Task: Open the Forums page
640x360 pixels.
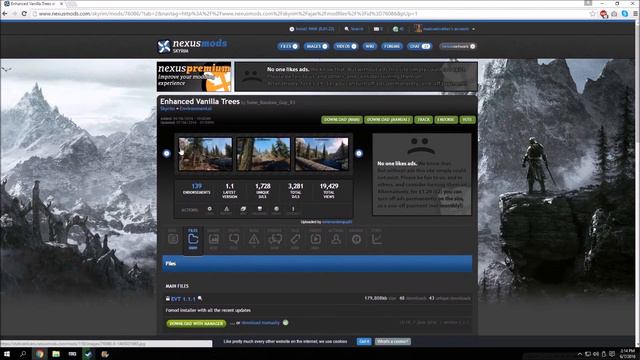Action: point(392,46)
